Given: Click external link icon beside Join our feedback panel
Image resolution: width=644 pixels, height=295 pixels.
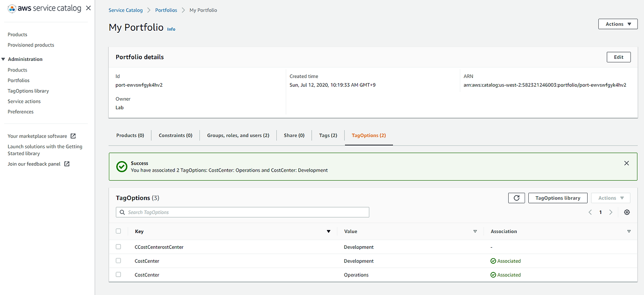Looking at the screenshot, I should coord(67,164).
